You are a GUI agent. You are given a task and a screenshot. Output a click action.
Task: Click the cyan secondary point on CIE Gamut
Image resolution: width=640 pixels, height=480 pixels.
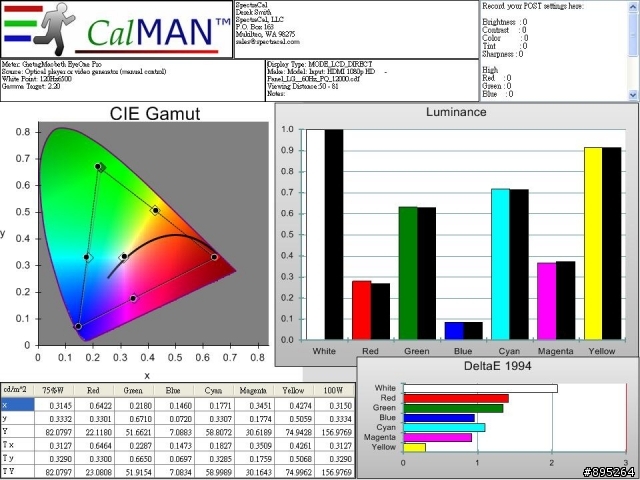click(87, 257)
